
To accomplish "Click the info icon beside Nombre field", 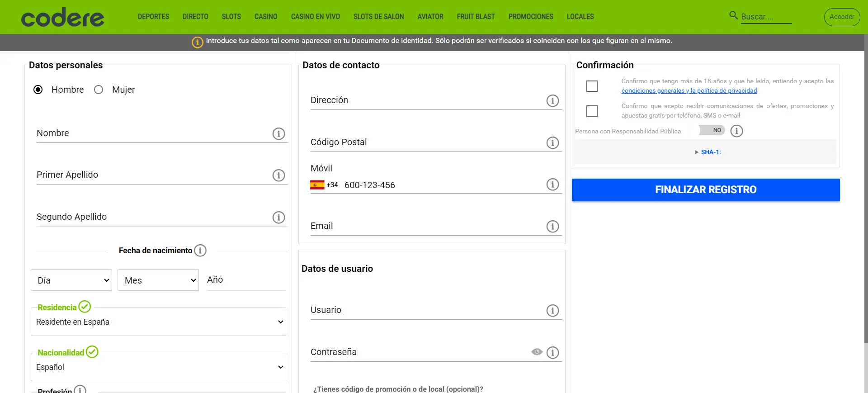I will pyautogui.click(x=278, y=134).
